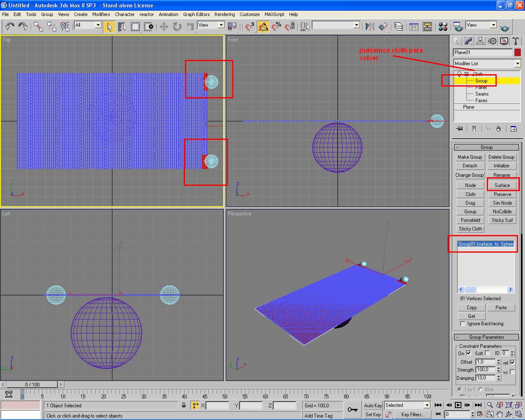Toggle the vc checkbox
Viewport: 525px width, 420px height.
pyautogui.click(x=512, y=372)
